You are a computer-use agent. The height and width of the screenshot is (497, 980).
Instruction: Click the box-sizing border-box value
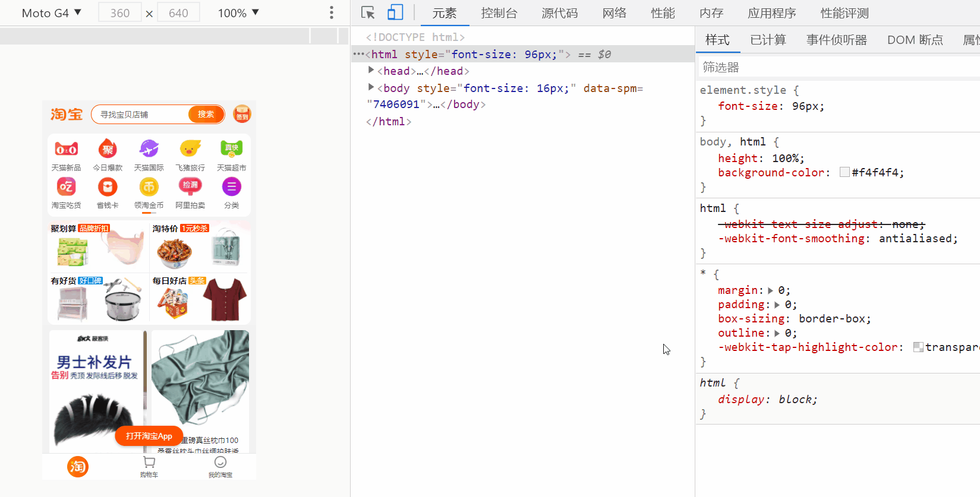(831, 318)
